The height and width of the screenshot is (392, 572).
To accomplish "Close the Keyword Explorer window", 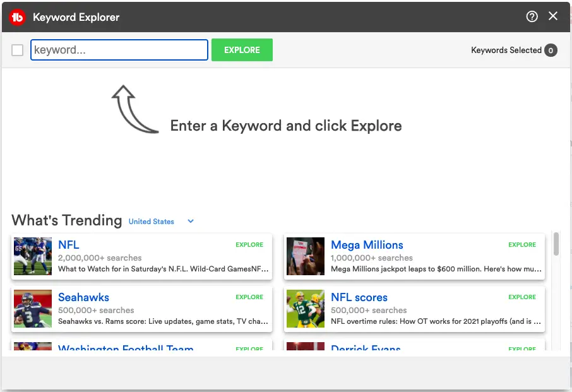I will [x=553, y=16].
